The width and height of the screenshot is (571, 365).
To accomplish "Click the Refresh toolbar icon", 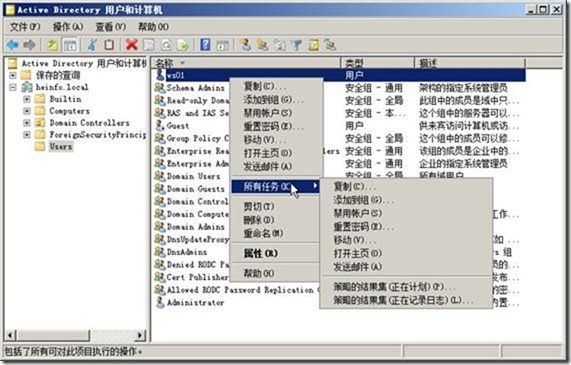I will click(166, 45).
